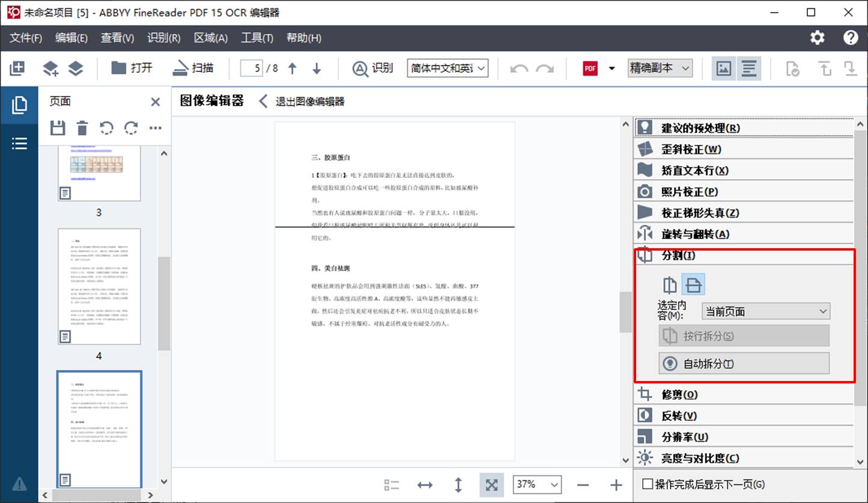Toggle the text pane view button
This screenshot has height=503, width=868.
[749, 69]
